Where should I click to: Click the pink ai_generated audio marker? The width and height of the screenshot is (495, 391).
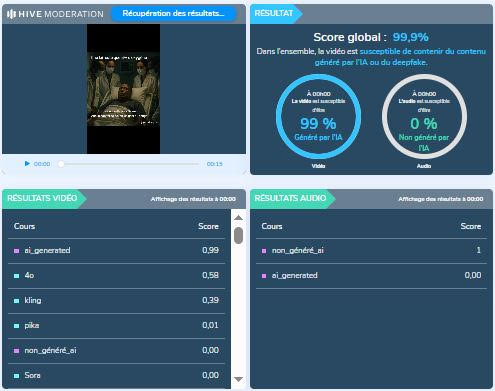pos(264,276)
